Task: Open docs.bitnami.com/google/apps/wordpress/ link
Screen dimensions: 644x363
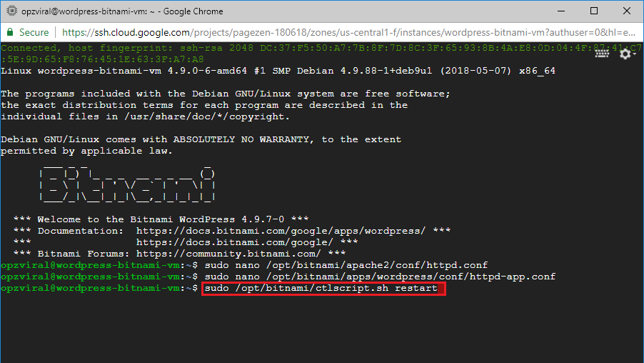Action: pos(281,231)
